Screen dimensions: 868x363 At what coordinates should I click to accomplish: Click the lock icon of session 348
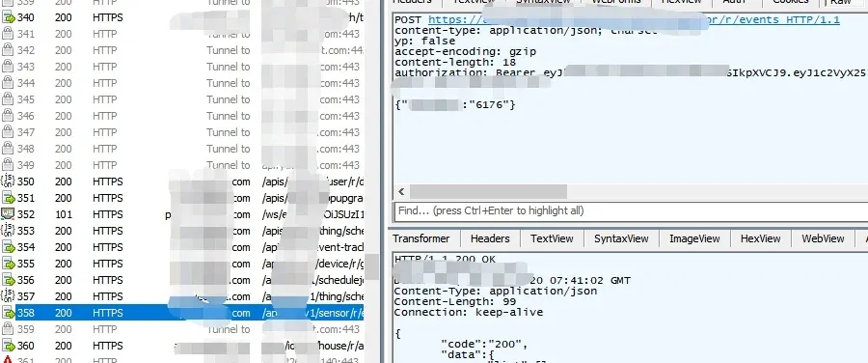(x=8, y=149)
